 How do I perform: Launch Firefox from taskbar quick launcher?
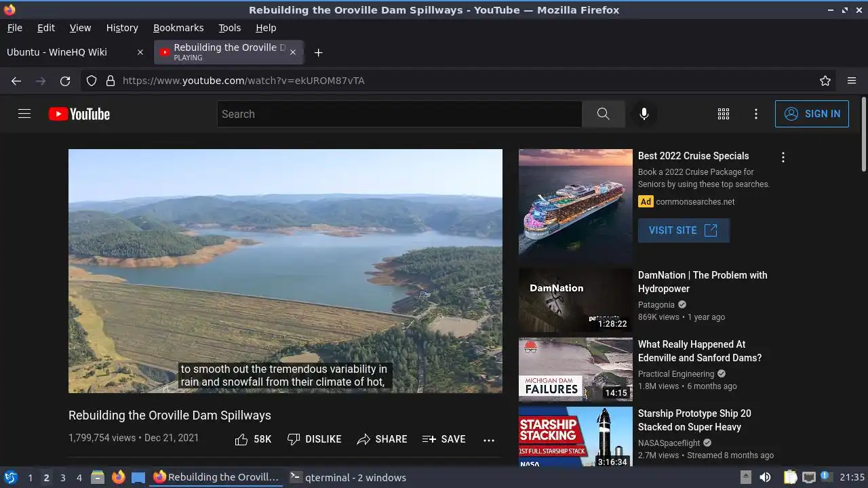pyautogui.click(x=118, y=477)
